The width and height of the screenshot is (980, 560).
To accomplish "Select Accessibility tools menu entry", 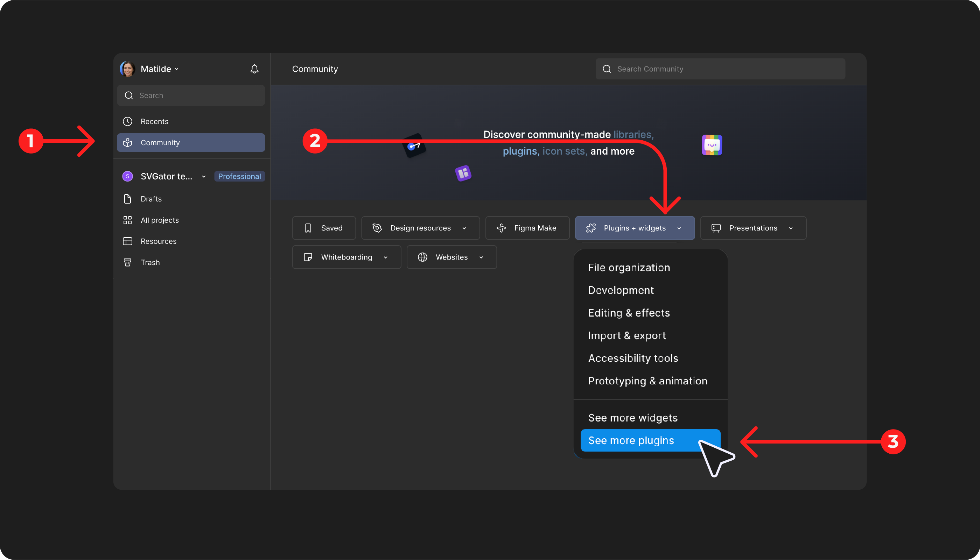I will coord(633,358).
